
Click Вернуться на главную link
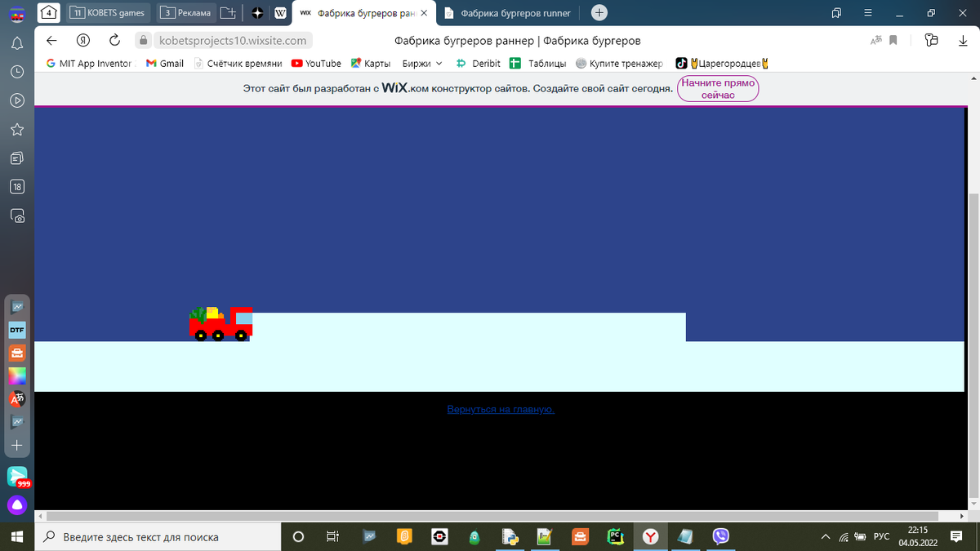(x=501, y=409)
